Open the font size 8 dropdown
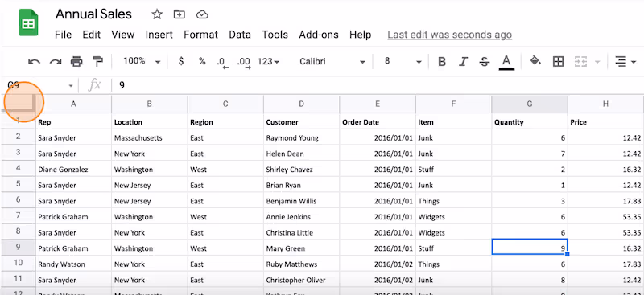This screenshot has height=295, width=644. point(403,61)
